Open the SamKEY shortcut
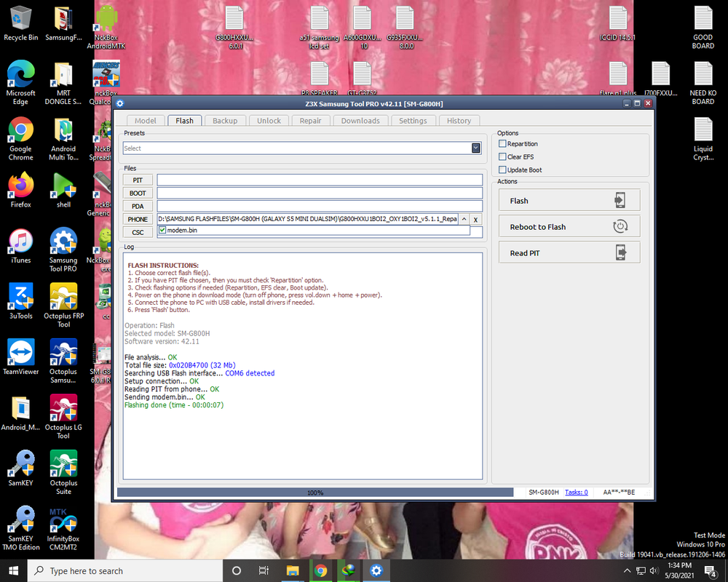This screenshot has height=582, width=728. (20, 468)
